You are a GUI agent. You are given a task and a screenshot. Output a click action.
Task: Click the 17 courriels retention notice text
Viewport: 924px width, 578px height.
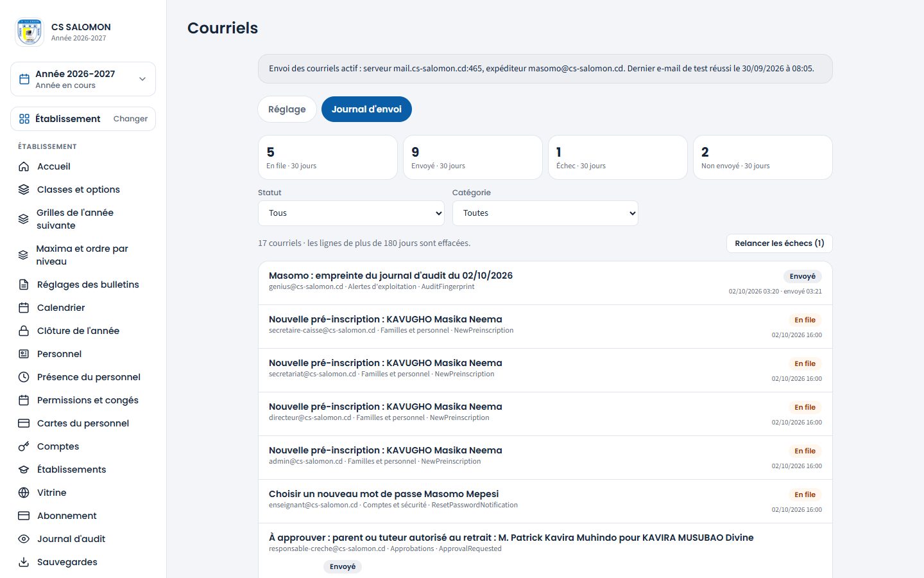pos(364,243)
